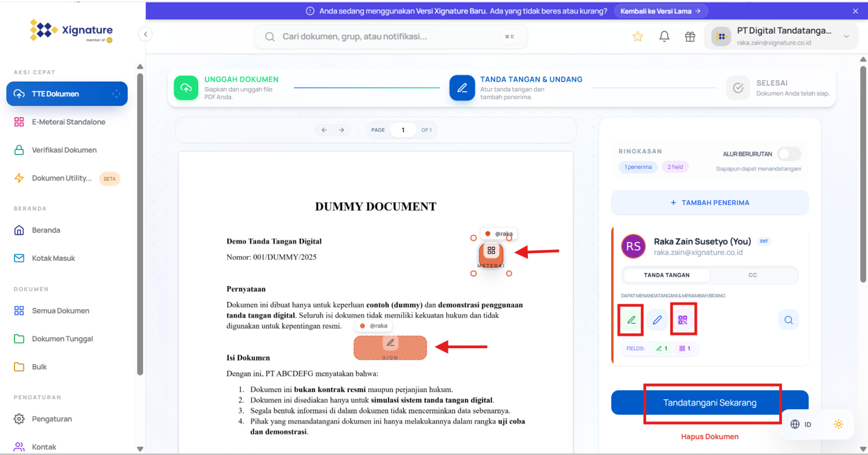The image size is (868, 455).
Task: Click the E-Meterai Standalone grid icon
Action: pos(19,122)
